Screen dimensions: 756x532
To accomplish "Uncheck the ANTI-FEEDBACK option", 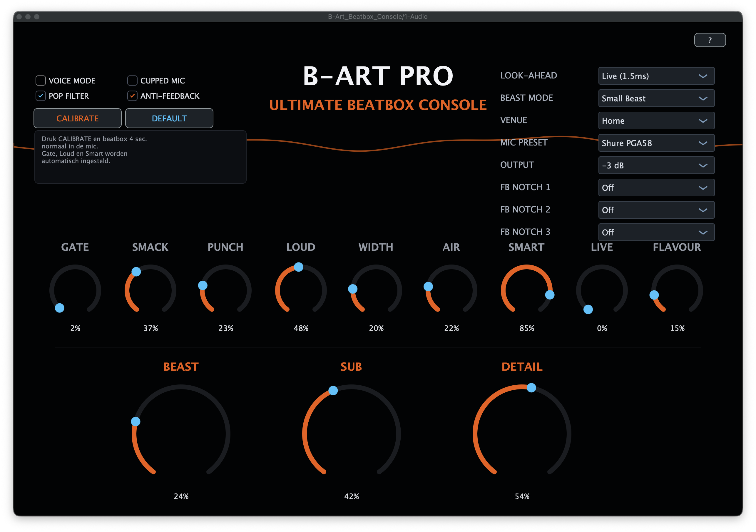I will (132, 96).
